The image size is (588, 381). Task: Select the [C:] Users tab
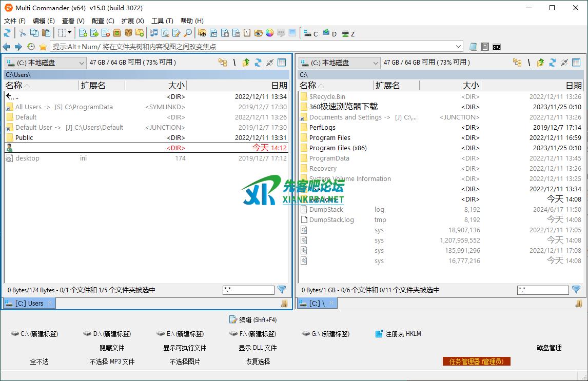(29, 303)
